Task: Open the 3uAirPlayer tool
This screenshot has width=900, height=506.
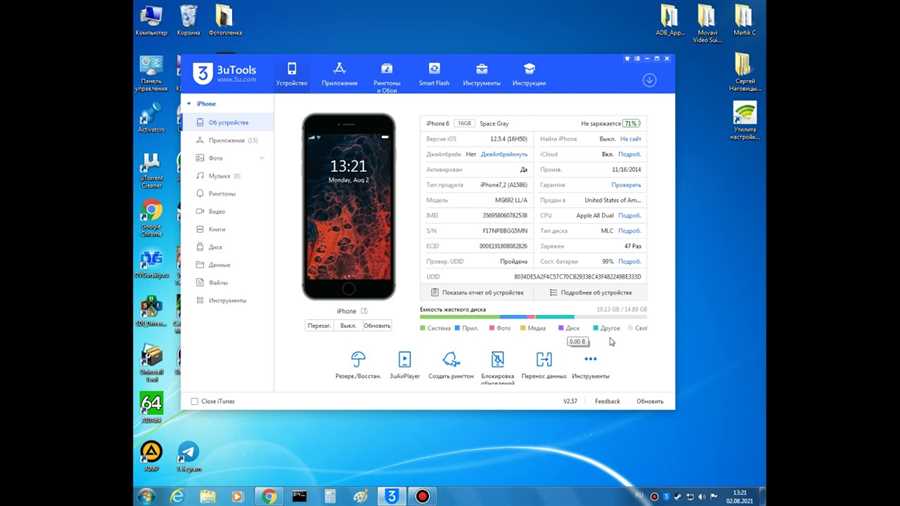Action: coord(405,365)
